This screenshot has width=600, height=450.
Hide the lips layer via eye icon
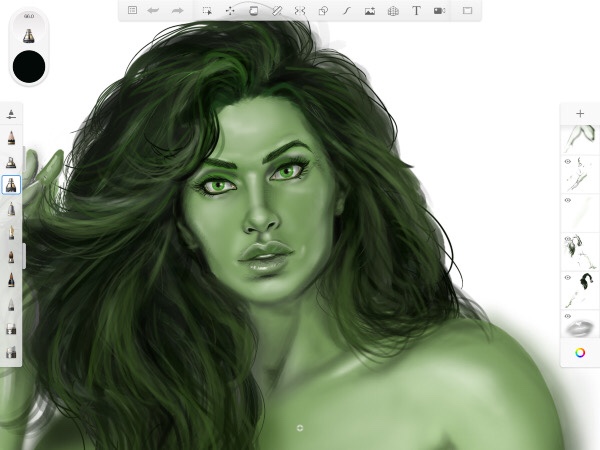click(568, 316)
